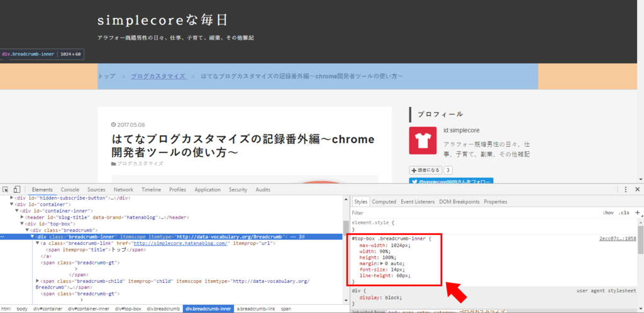Select div#top-box in the path bar

click(x=128, y=309)
